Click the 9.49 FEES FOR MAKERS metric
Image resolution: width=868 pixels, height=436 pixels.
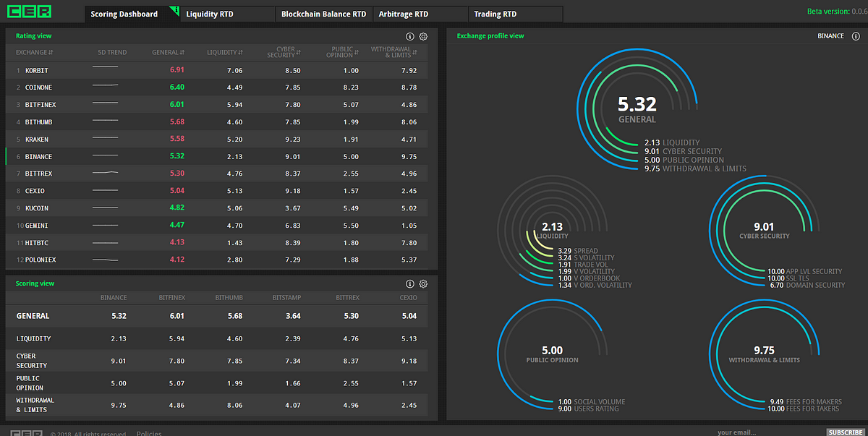click(805, 402)
